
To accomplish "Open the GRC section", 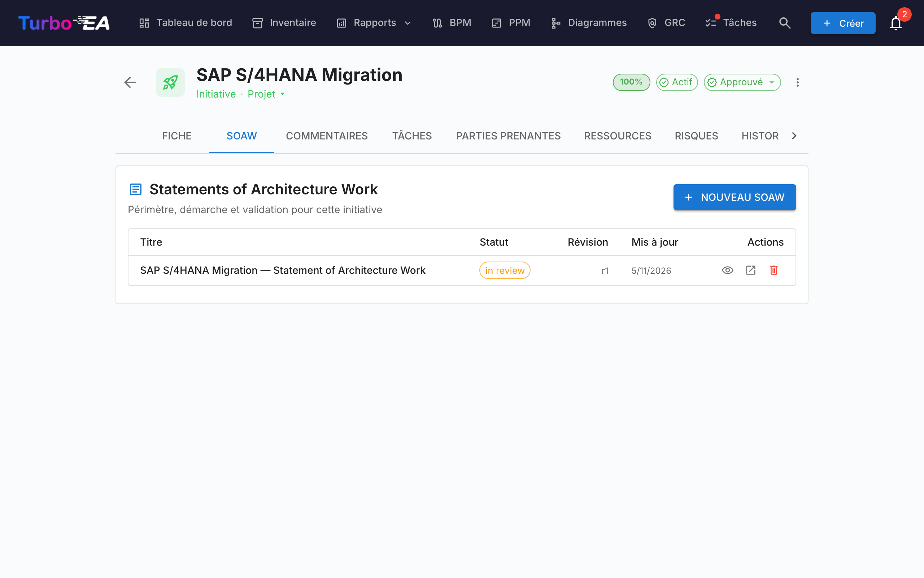I will (x=666, y=23).
